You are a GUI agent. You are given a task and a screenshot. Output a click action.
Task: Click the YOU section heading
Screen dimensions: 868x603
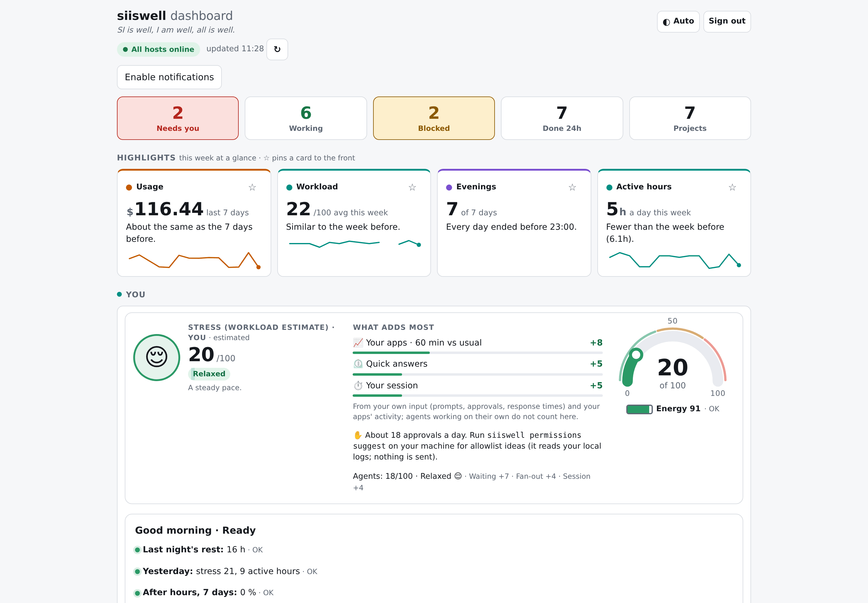[135, 294]
